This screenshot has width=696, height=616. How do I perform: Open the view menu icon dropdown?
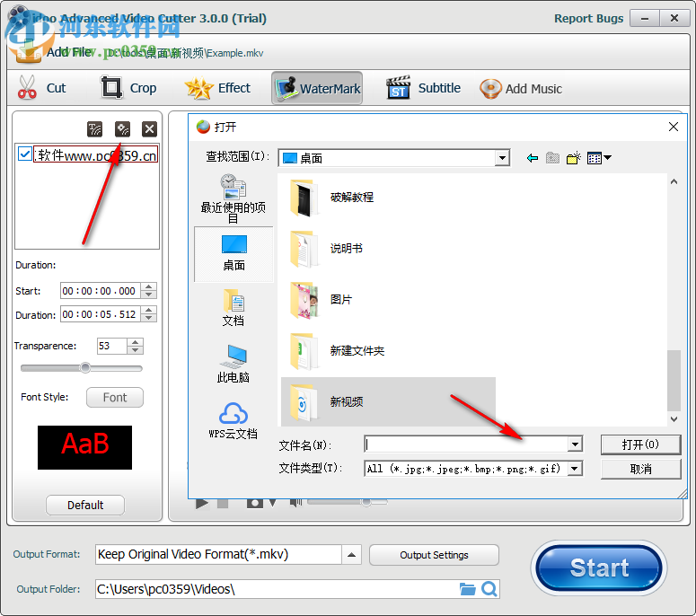pyautogui.click(x=599, y=157)
